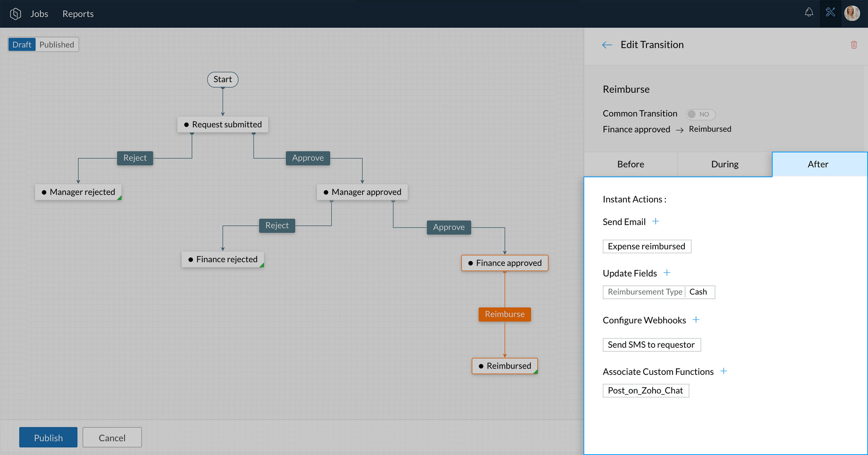Add a new webhook with the plus icon
This screenshot has width=868, height=455.
tap(696, 320)
